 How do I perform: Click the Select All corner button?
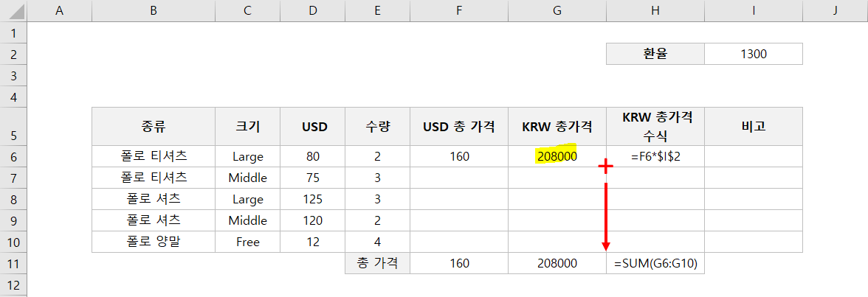point(13,11)
